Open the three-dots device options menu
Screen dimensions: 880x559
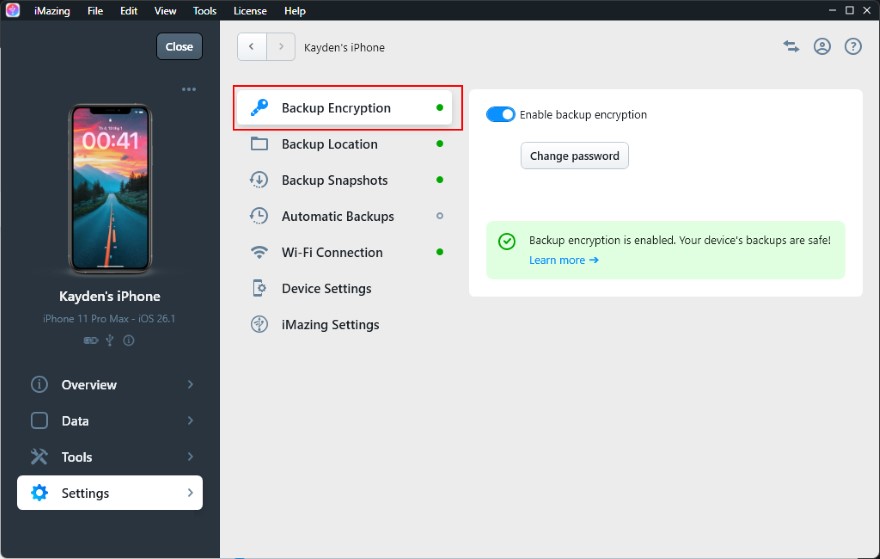pos(189,90)
